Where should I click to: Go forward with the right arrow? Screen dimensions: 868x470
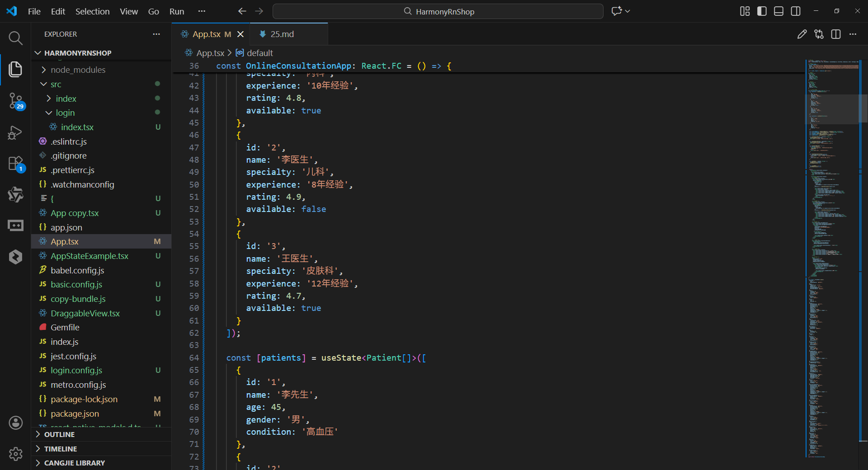(259, 11)
